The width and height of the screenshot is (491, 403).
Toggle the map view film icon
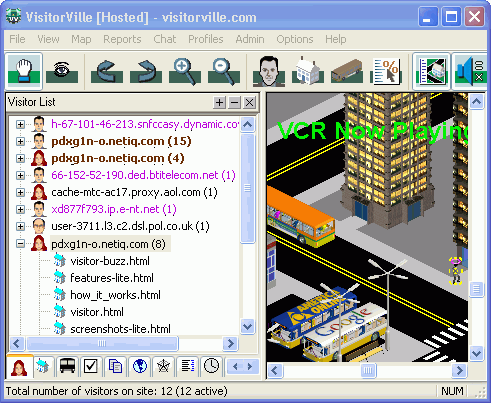point(431,71)
